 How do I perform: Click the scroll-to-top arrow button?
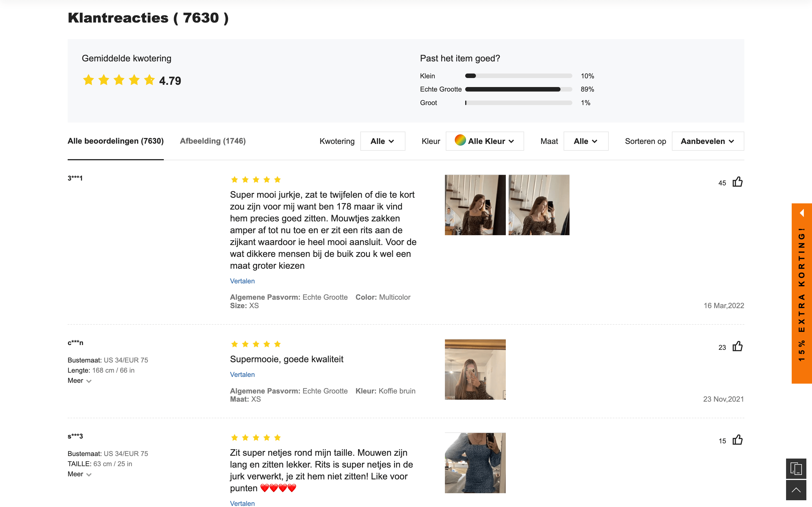796,490
